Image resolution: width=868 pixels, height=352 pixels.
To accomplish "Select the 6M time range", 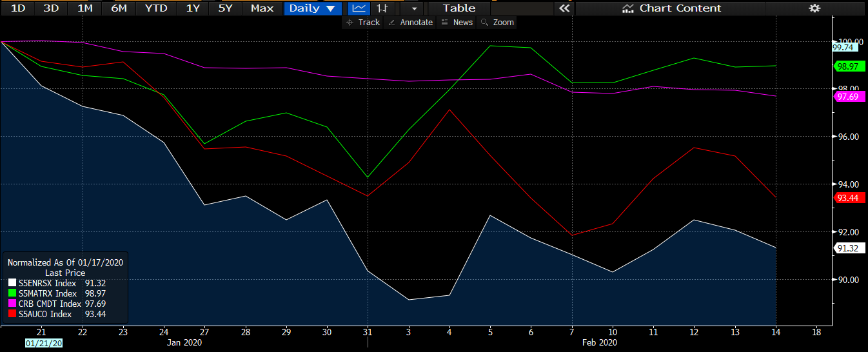I will [119, 8].
